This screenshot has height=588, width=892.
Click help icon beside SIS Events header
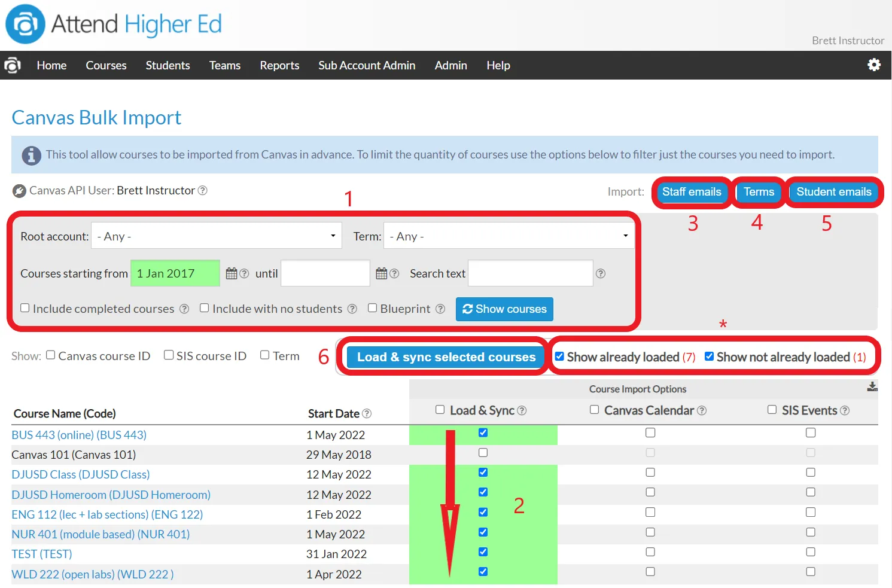click(x=845, y=410)
